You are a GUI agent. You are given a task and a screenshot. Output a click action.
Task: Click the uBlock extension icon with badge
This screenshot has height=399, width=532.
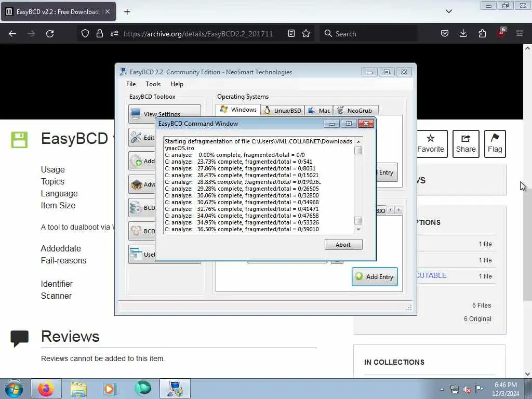[x=501, y=33]
